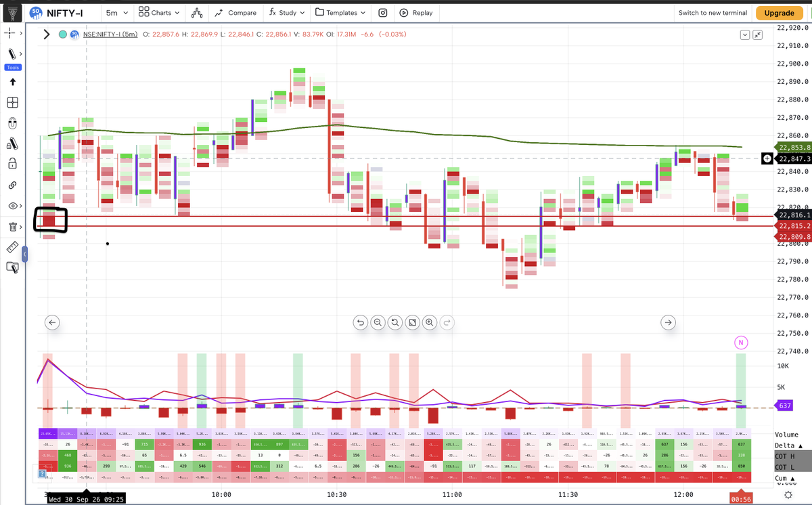This screenshot has width=812, height=505.
Task: Click the 22,809.8 red price label
Action: [793, 236]
